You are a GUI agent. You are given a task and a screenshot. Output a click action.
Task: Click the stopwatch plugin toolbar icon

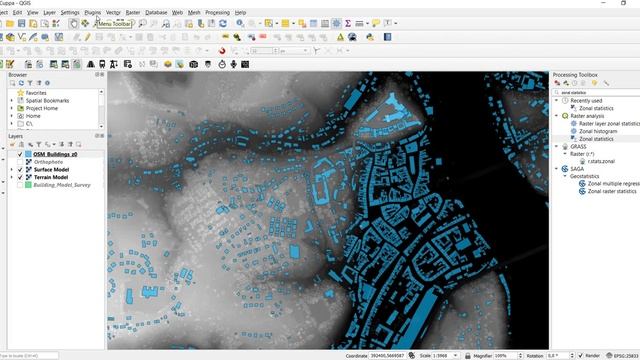click(x=222, y=64)
